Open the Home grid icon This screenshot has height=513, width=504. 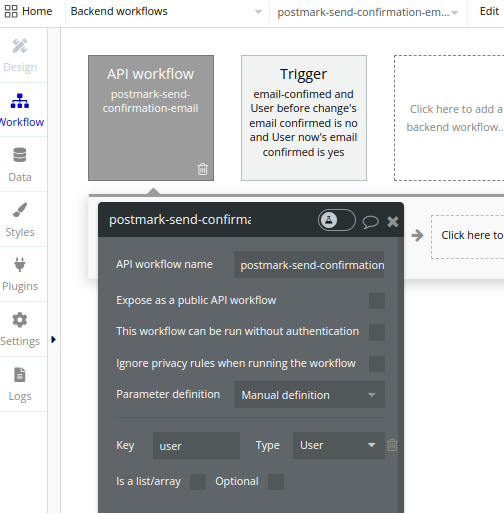[11, 11]
